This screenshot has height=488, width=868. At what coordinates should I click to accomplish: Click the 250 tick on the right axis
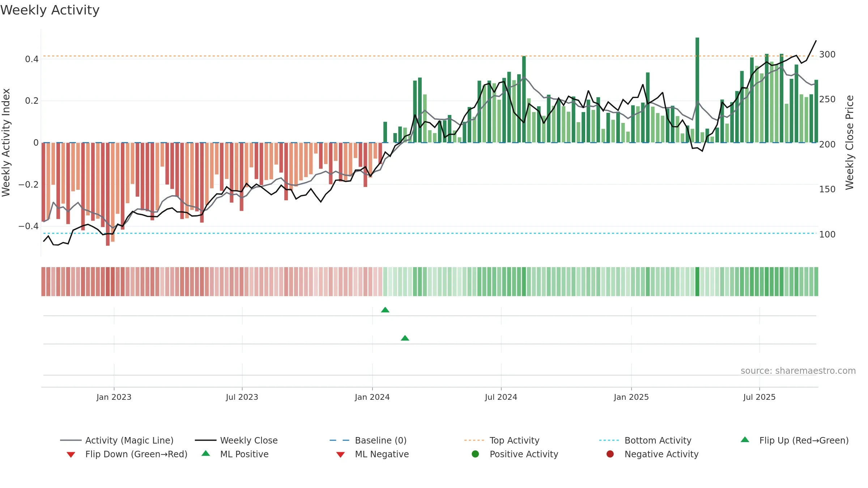point(827,99)
